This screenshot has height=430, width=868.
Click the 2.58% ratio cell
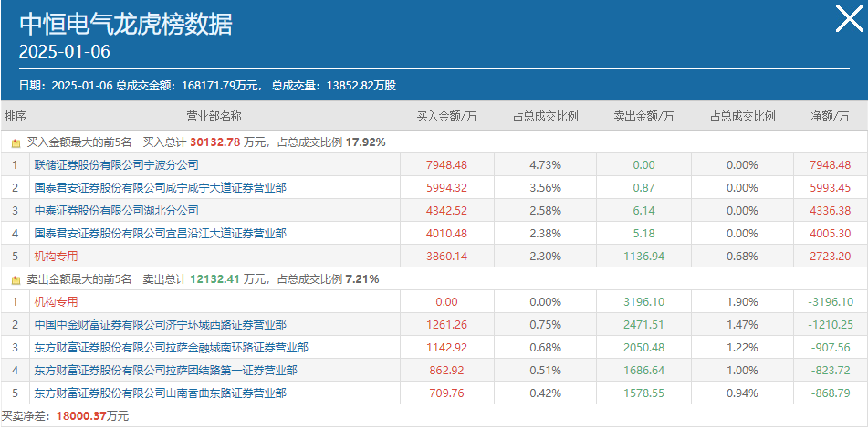[x=545, y=211]
